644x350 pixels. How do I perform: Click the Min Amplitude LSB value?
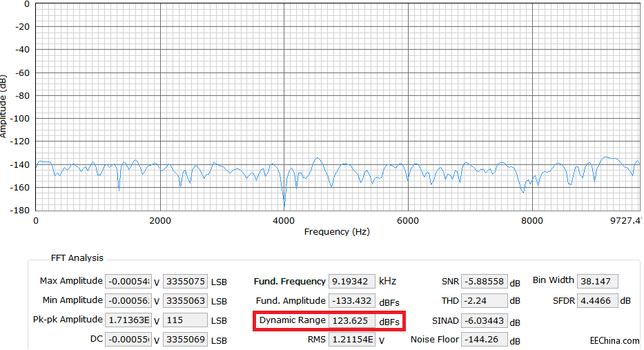pos(185,301)
